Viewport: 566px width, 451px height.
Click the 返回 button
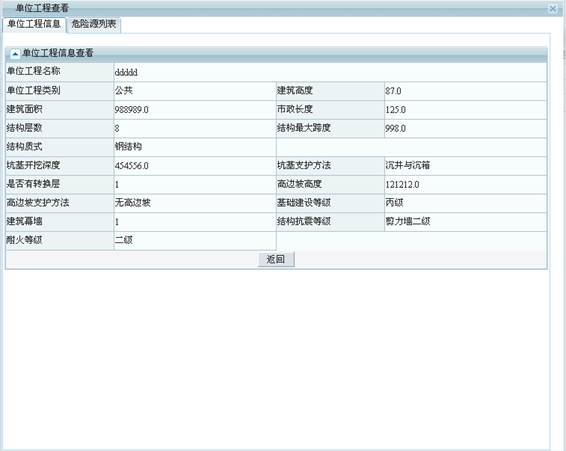276,259
